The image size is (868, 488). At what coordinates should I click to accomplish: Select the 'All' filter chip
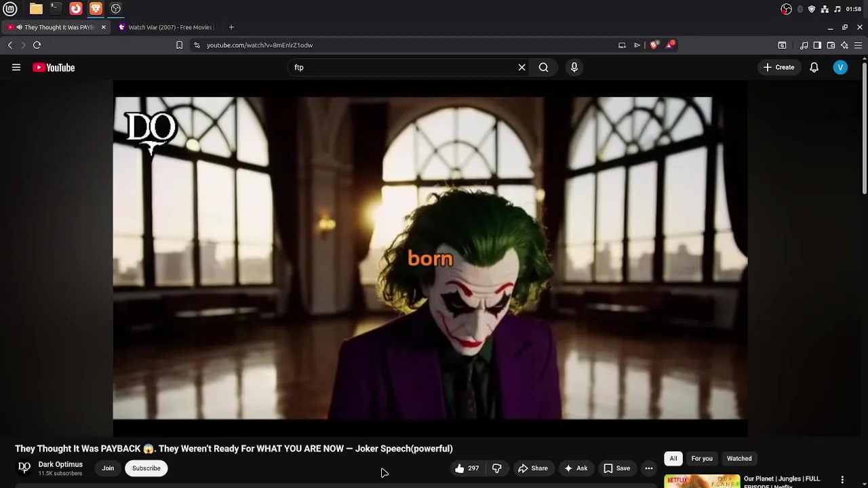(673, 459)
